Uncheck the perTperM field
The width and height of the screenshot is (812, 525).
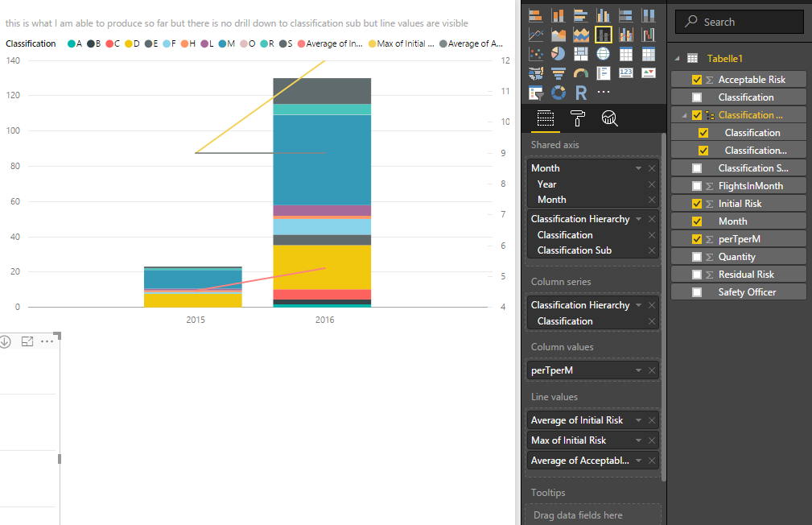697,239
